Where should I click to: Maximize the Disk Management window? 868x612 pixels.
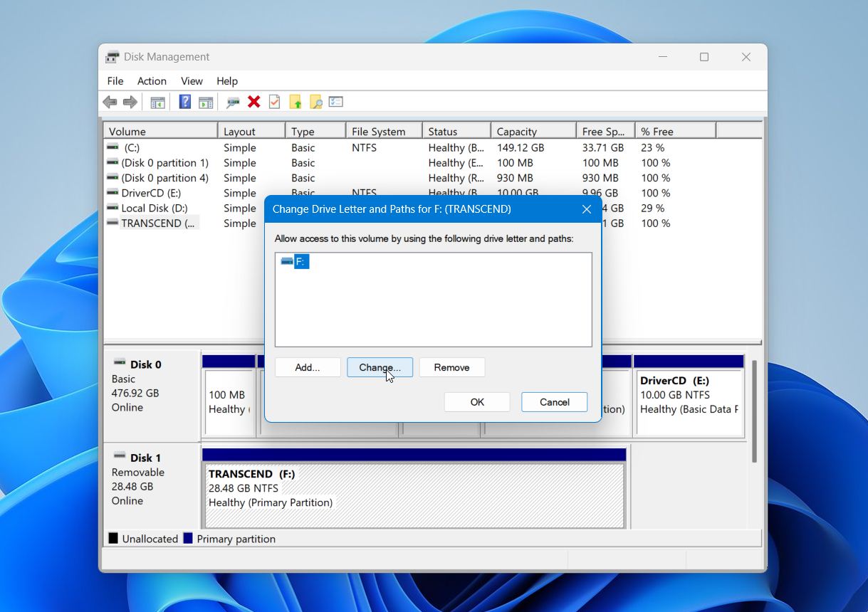pyautogui.click(x=704, y=57)
